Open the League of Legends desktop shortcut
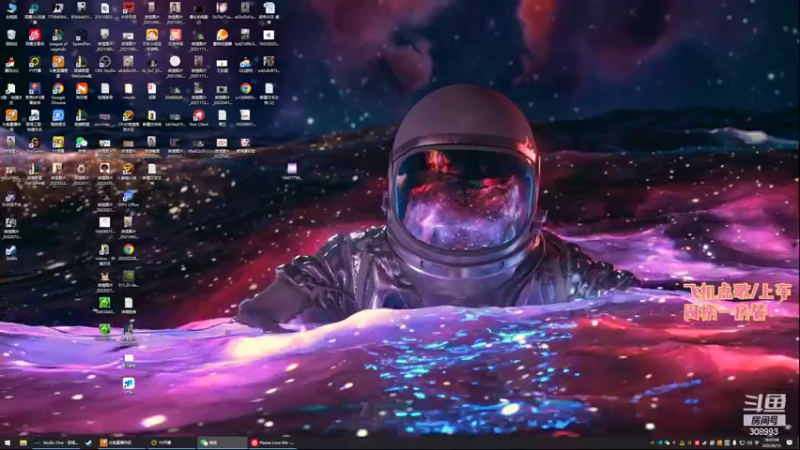This screenshot has height=450, width=800. 58,39
